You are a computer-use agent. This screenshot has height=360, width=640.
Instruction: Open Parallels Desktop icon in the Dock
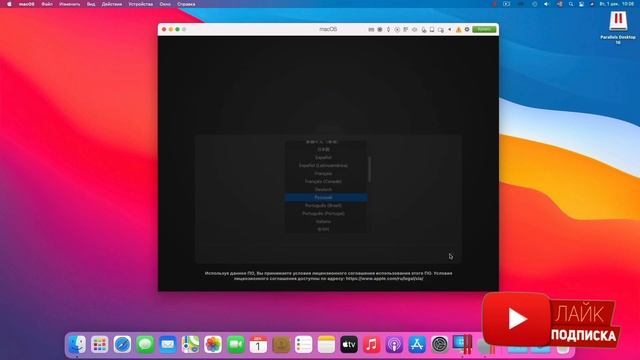point(462,344)
